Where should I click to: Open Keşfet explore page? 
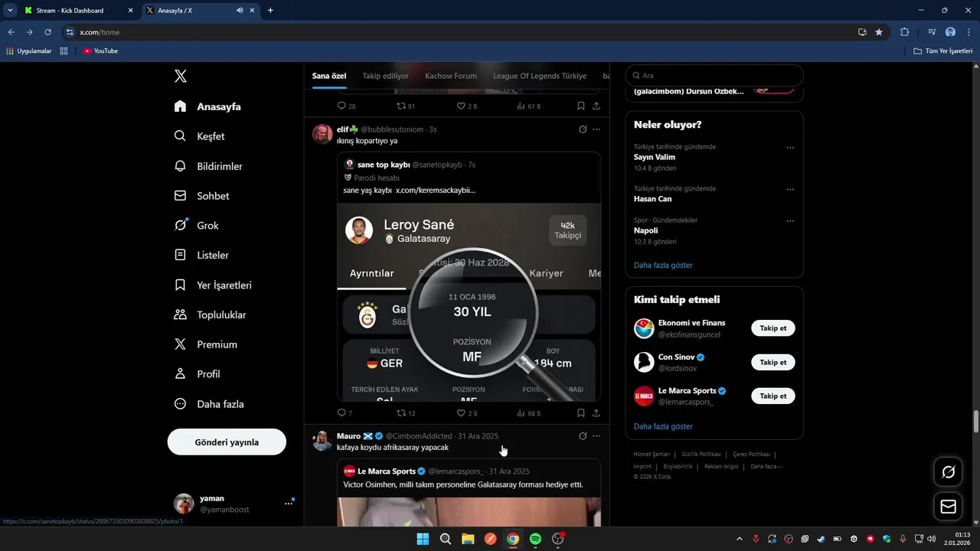[x=199, y=136]
